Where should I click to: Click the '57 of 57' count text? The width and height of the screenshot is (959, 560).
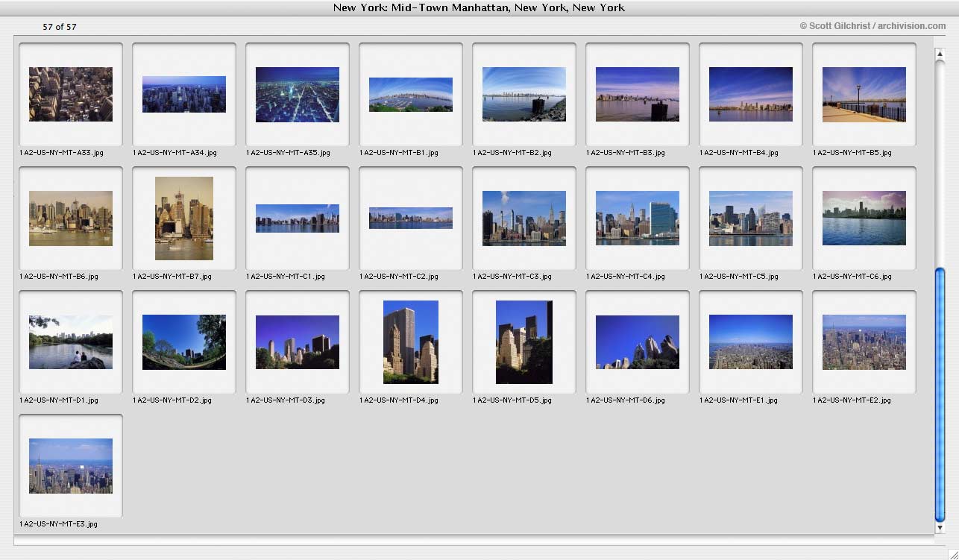pos(60,27)
